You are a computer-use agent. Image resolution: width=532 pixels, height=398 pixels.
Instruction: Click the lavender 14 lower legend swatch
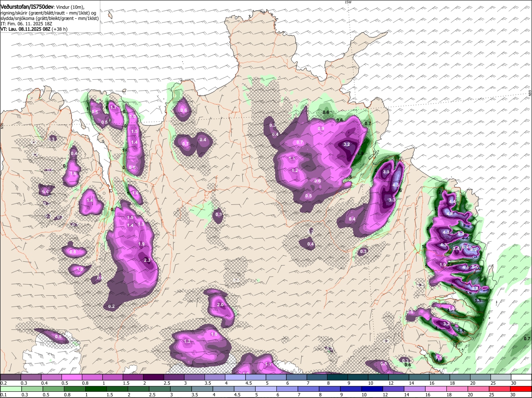[415, 389]
